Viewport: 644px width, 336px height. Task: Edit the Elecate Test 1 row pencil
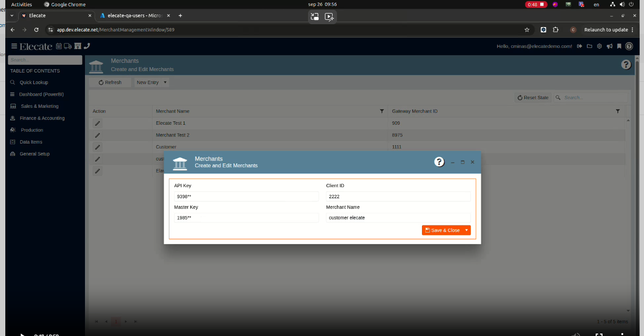98,123
